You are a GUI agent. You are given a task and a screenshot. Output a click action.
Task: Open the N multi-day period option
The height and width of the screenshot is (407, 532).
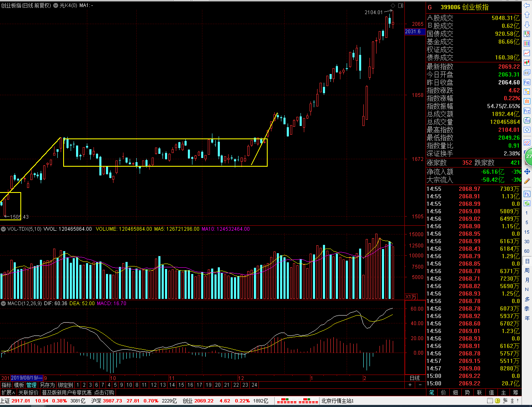[x=527, y=290]
